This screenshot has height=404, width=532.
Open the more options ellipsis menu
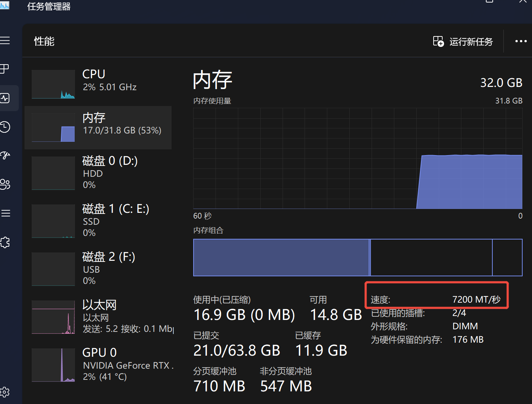tap(521, 41)
